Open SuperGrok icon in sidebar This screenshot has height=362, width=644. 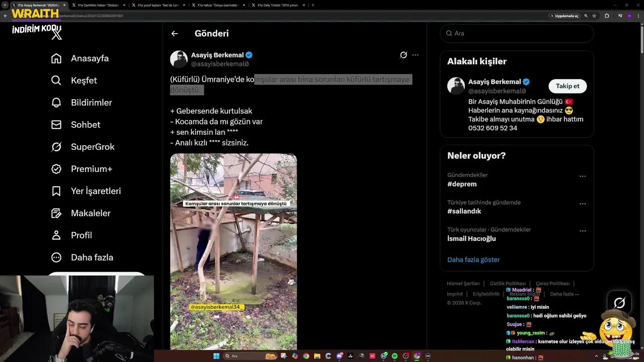pos(56,147)
